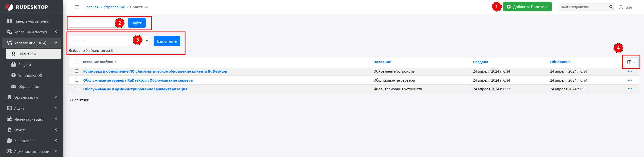Open Задачи in the sidebar
Viewport: 644px width, 157px height.
tap(25, 65)
